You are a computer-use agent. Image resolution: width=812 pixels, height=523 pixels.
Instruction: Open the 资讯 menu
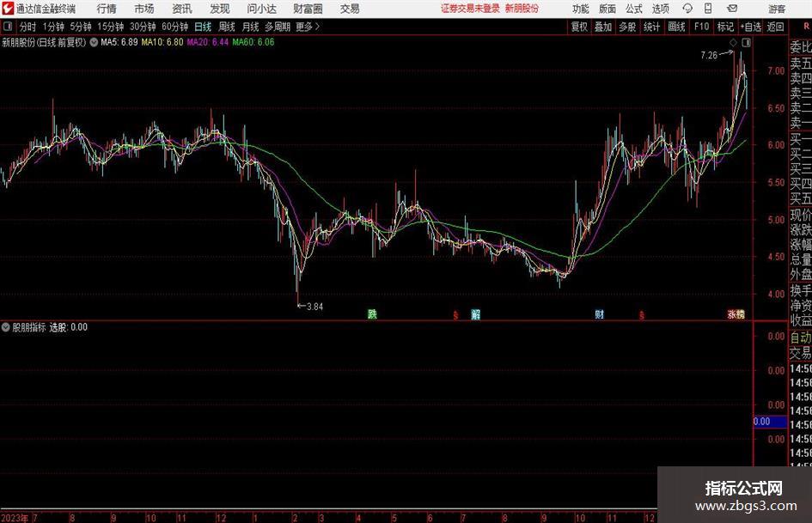point(182,9)
